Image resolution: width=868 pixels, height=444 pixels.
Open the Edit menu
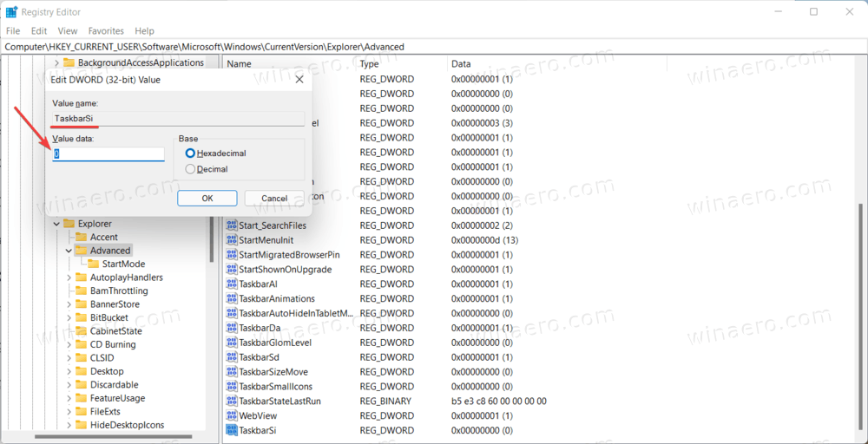point(39,31)
